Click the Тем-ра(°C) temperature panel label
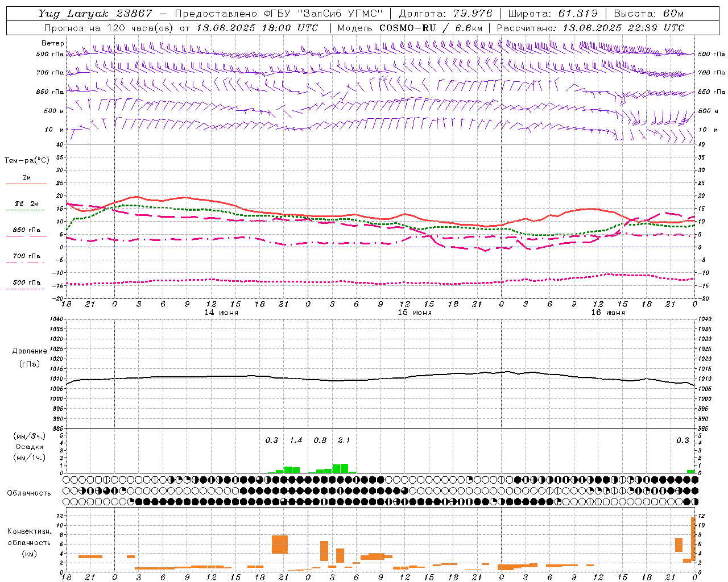 coord(27,161)
